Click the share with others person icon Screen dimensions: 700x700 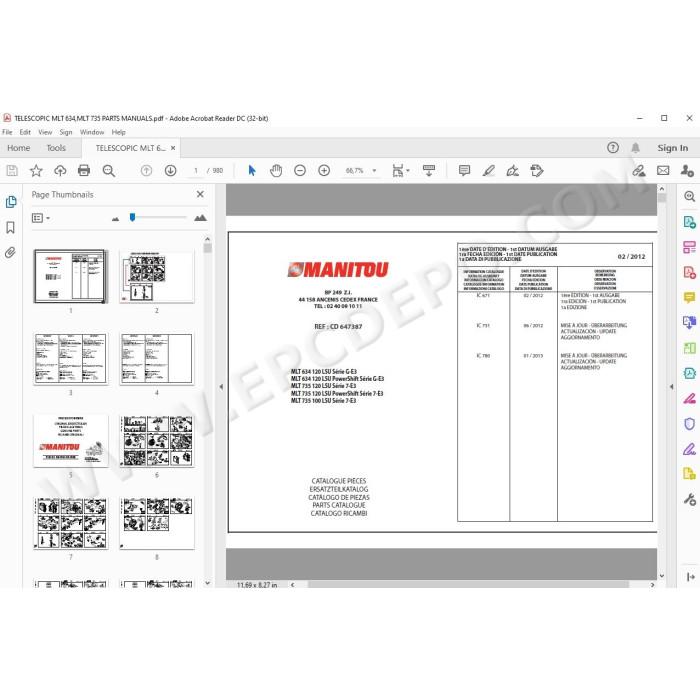point(687,171)
